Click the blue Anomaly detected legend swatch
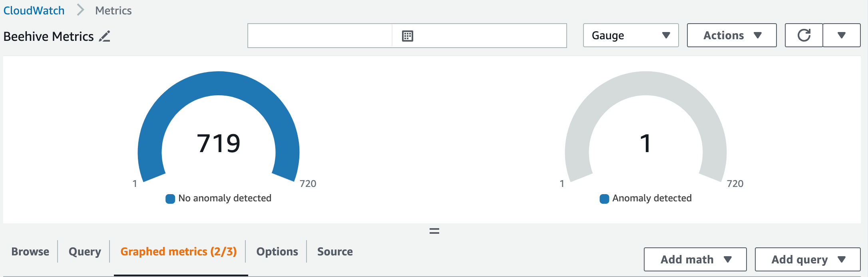868x277 pixels. (604, 199)
